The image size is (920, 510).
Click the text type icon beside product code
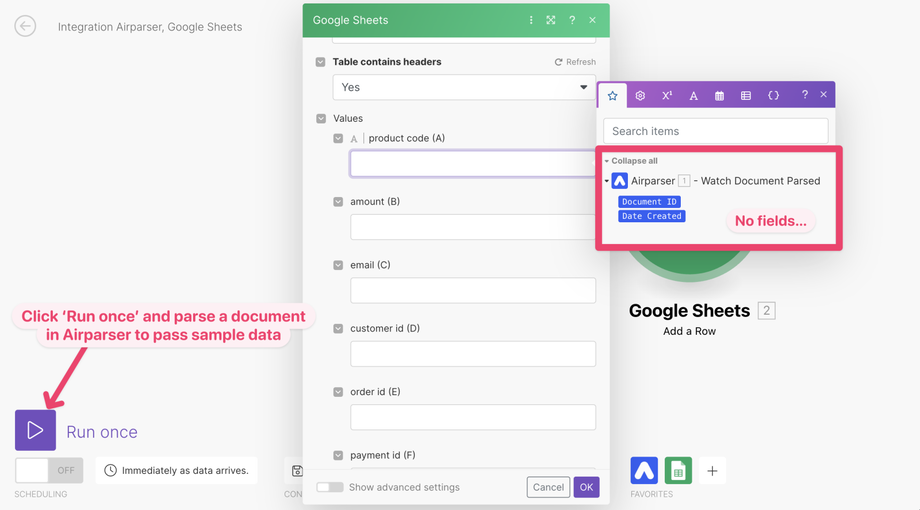point(354,139)
